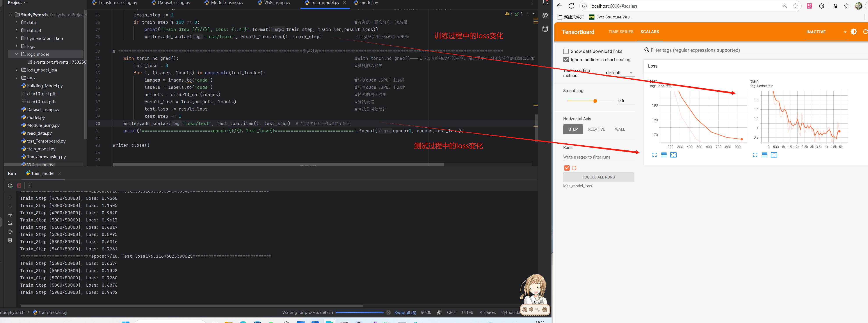
Task: Reload the TensorBoard browser page
Action: point(571,6)
